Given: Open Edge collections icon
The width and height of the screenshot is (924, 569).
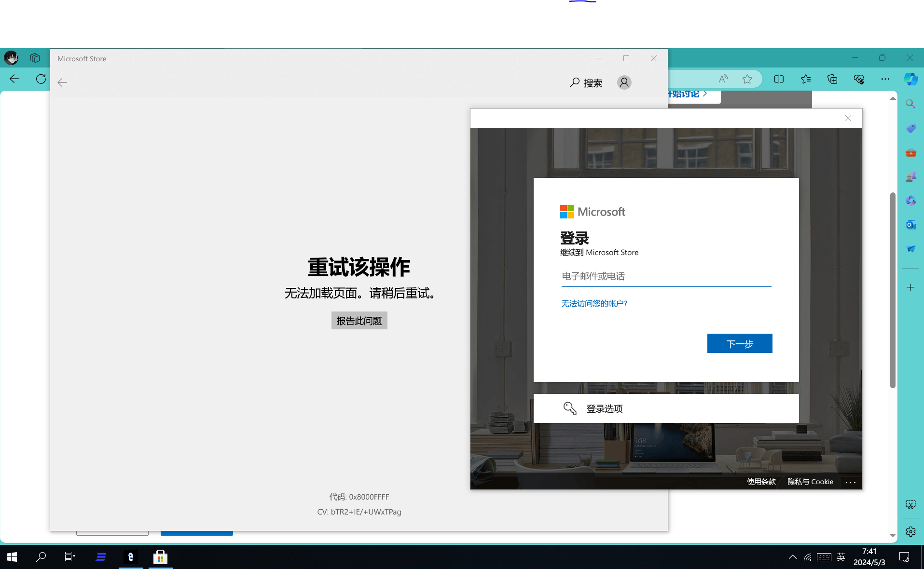Looking at the screenshot, I should pos(832,79).
